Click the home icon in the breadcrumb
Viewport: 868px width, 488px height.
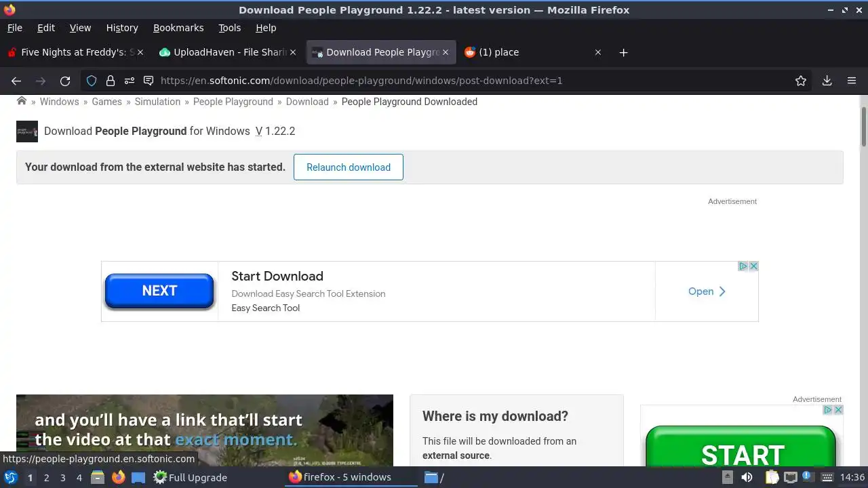tap(22, 101)
